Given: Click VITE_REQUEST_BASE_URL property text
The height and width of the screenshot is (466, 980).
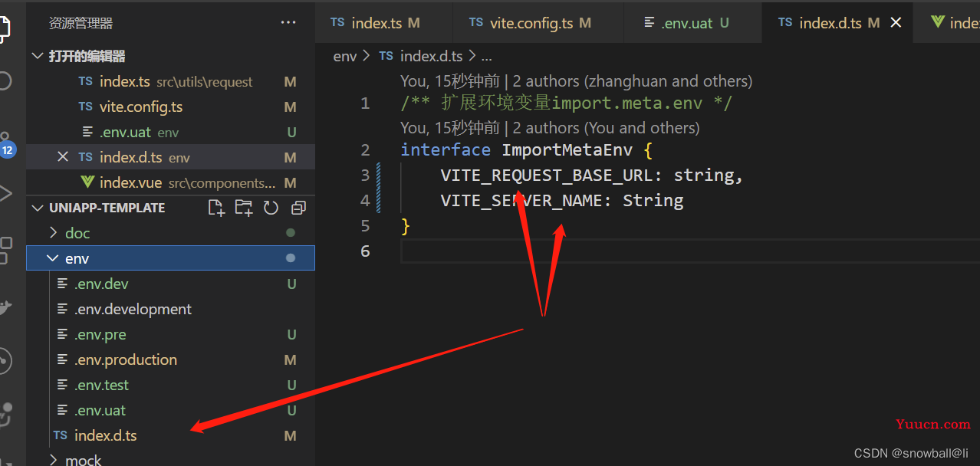Looking at the screenshot, I should pos(546,176).
